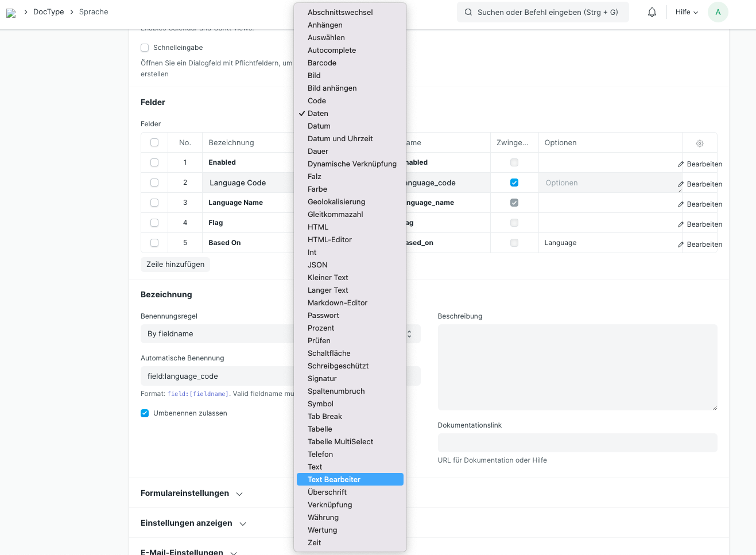Choose Text Bearbeiter from the list
756x555 pixels.
pyautogui.click(x=350, y=479)
